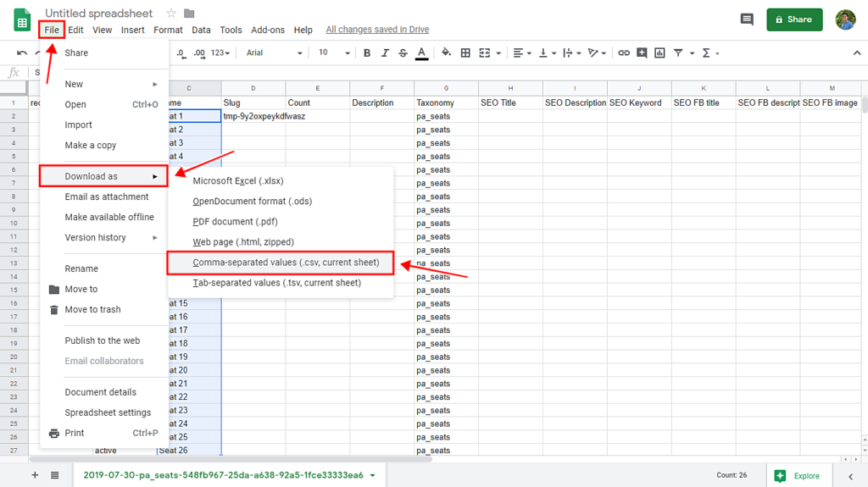
Task: Click the all sheets list icon
Action: [55, 475]
